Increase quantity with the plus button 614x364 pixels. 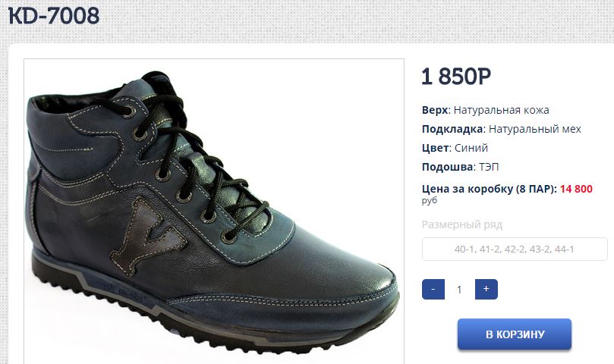486,289
